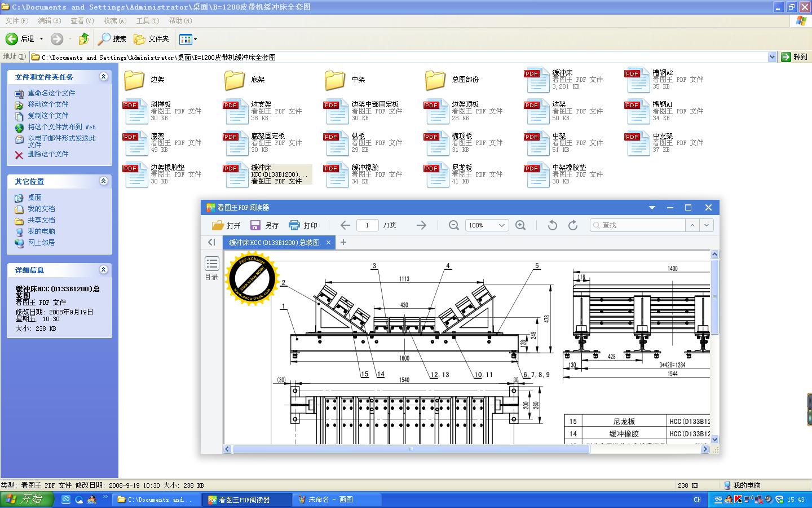Open the 工具(T) menu
Viewport: 812px width, 508px height.
click(147, 21)
